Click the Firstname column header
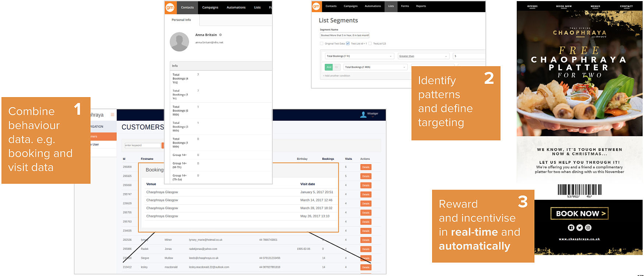Image resolution: width=644 pixels, height=276 pixels. point(147,159)
